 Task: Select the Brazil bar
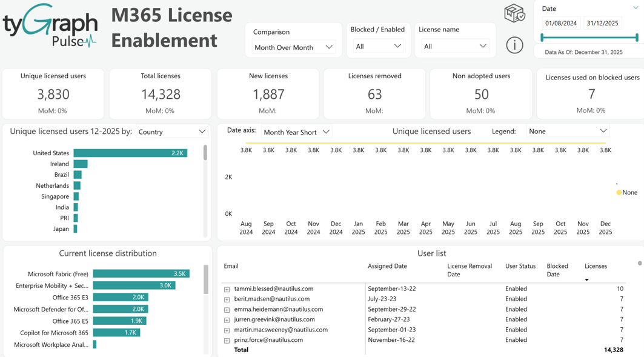coord(78,175)
